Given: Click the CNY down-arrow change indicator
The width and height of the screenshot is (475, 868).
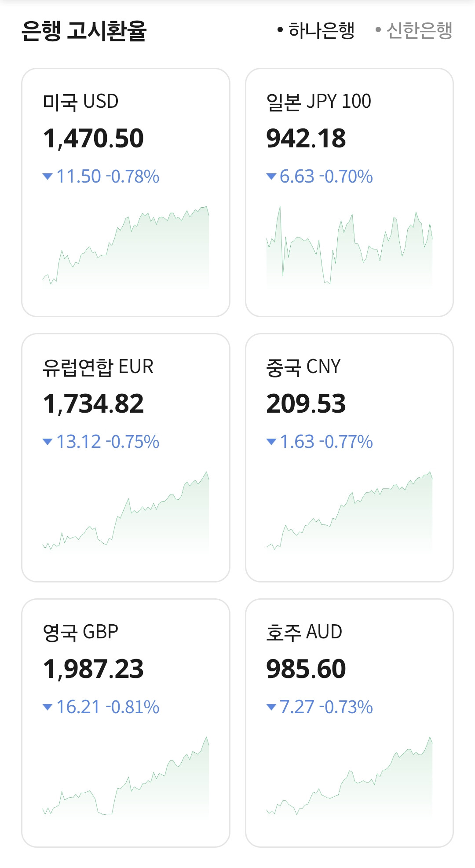Looking at the screenshot, I should 271,442.
